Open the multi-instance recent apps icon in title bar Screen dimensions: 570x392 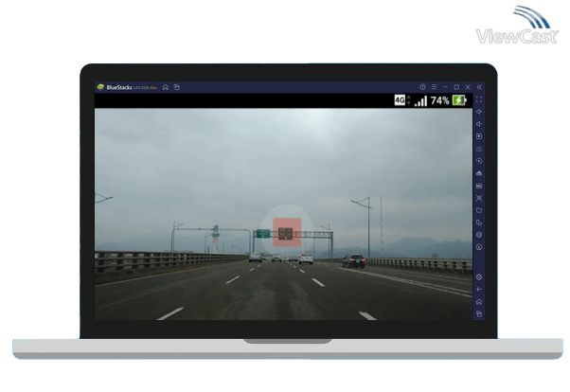177,87
